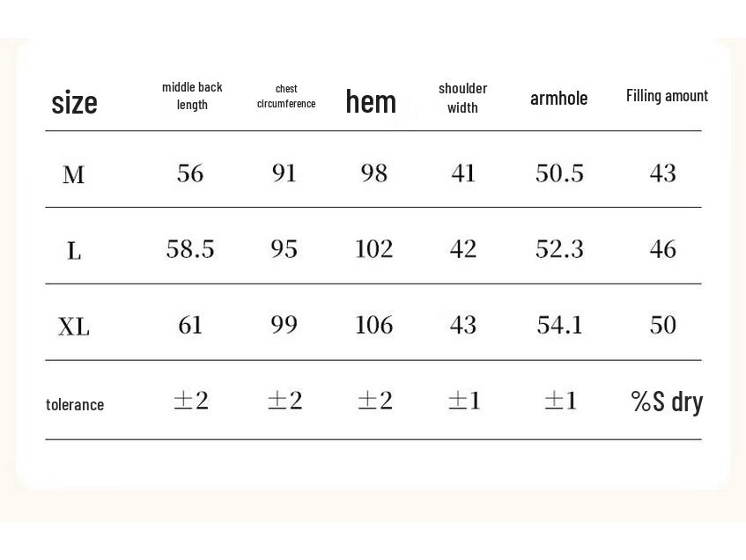The image size is (746, 560).
Task: Click the 102 hem value
Action: click(x=373, y=250)
